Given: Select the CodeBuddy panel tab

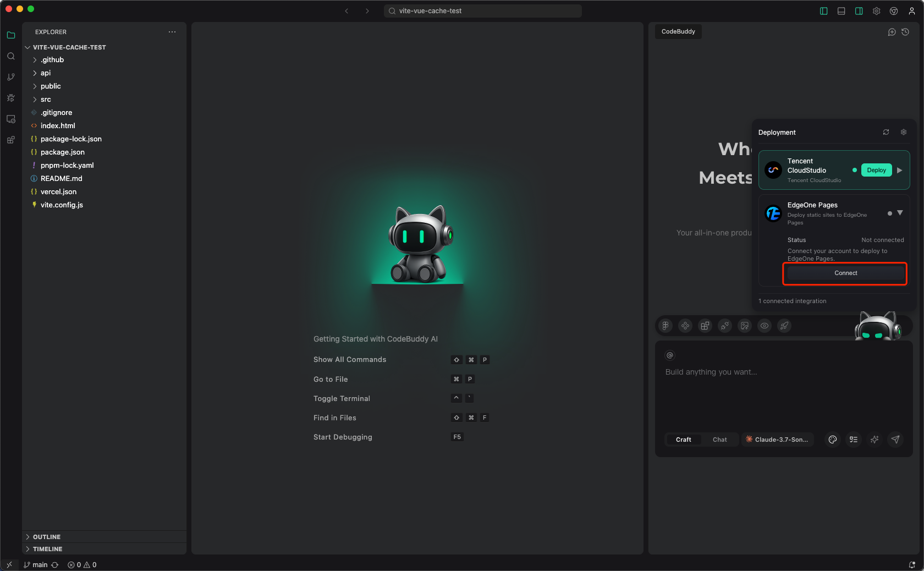Looking at the screenshot, I should coord(678,32).
